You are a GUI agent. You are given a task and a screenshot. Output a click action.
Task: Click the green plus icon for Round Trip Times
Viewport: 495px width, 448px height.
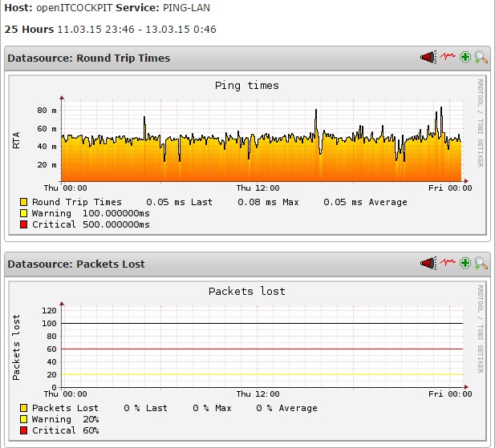pyautogui.click(x=465, y=57)
